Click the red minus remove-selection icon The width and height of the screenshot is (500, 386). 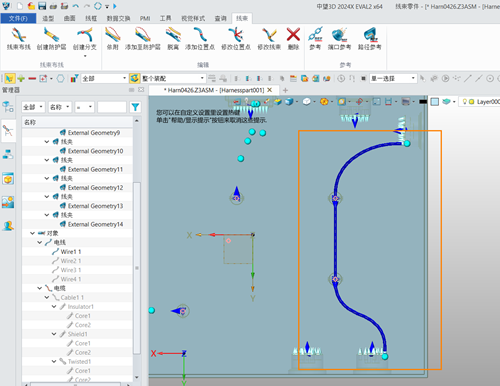point(32,79)
